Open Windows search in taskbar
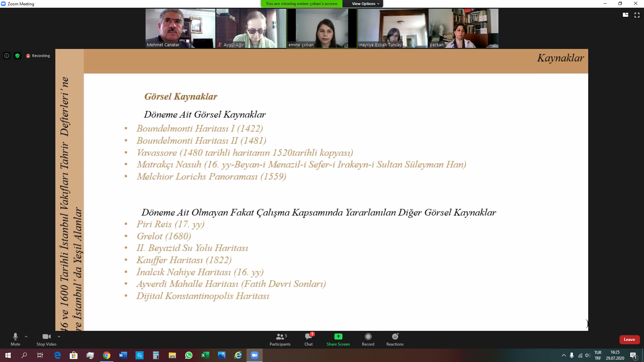644x362 pixels. pyautogui.click(x=24, y=355)
